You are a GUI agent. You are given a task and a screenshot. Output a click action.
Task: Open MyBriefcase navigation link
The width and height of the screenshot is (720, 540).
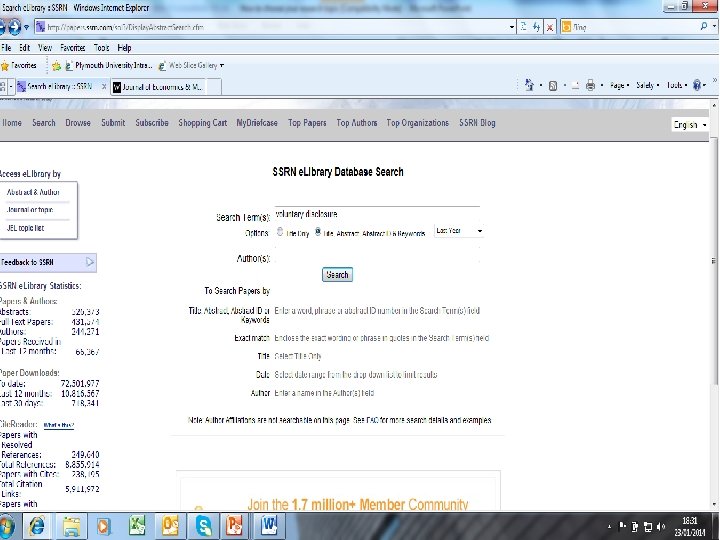257,123
